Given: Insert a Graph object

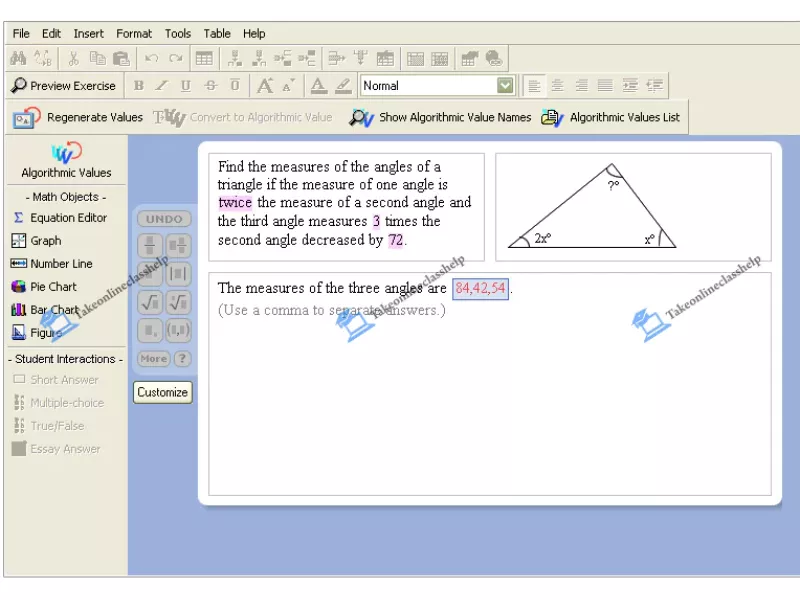Looking at the screenshot, I should click(36, 241).
